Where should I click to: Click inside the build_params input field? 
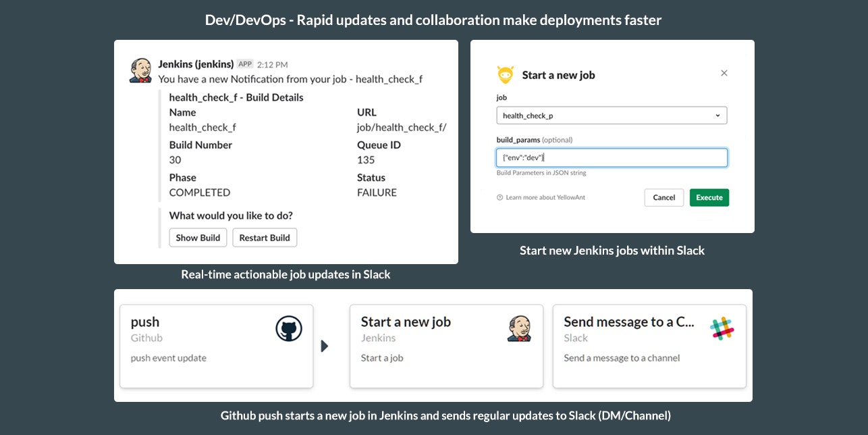612,157
